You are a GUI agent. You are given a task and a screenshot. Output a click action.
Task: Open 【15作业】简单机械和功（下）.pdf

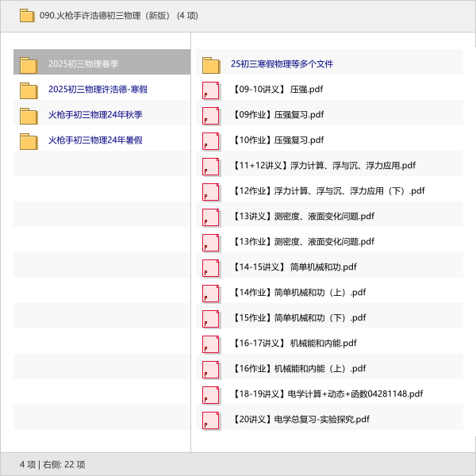298,318
